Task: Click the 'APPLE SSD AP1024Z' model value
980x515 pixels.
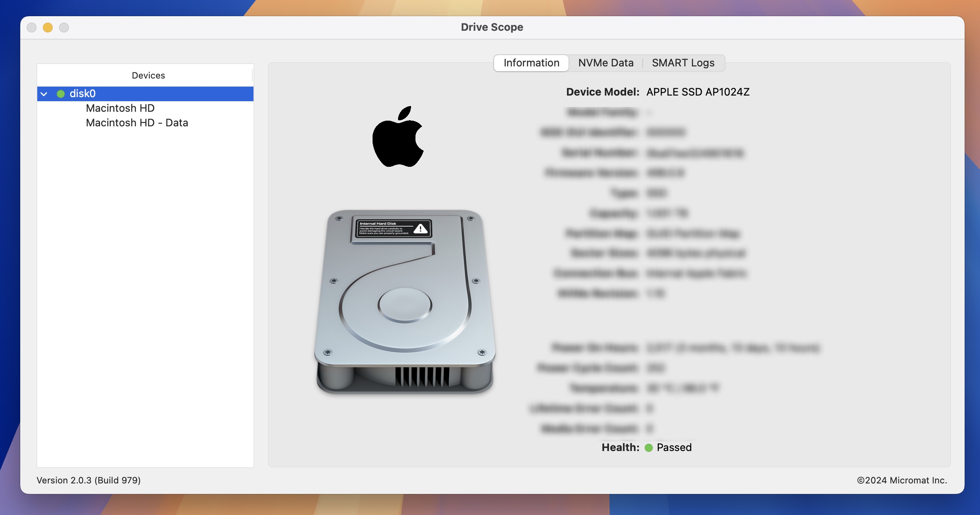Action: point(698,92)
